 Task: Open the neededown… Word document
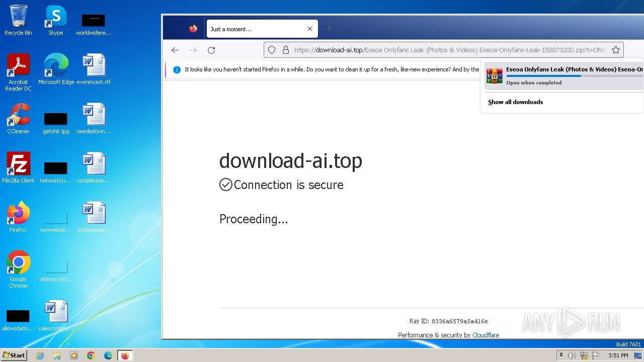94,118
